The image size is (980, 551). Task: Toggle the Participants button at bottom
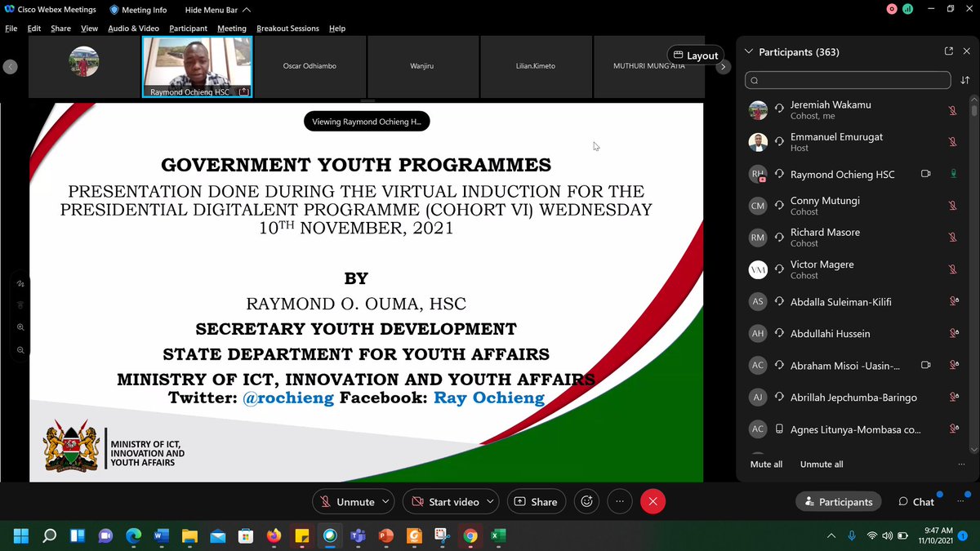839,501
